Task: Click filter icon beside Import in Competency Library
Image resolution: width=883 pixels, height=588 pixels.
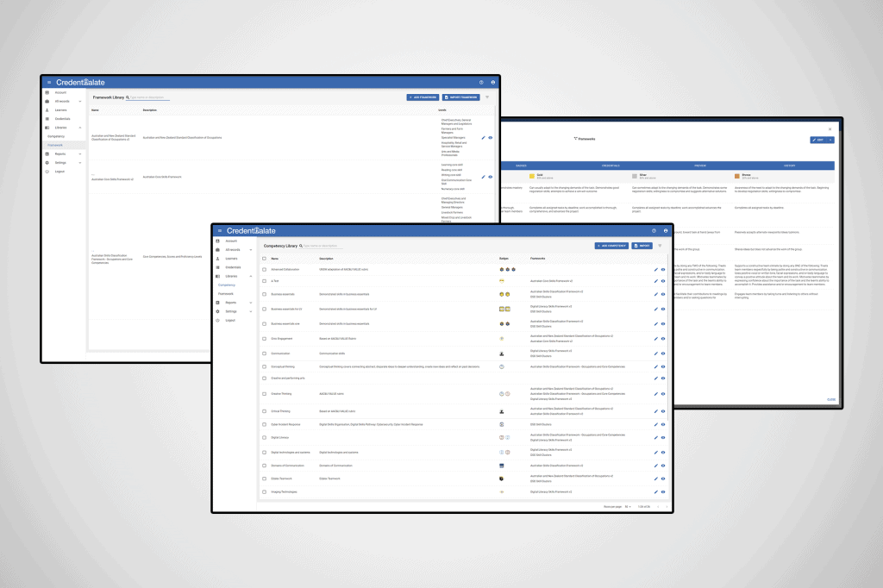Action: click(x=660, y=246)
